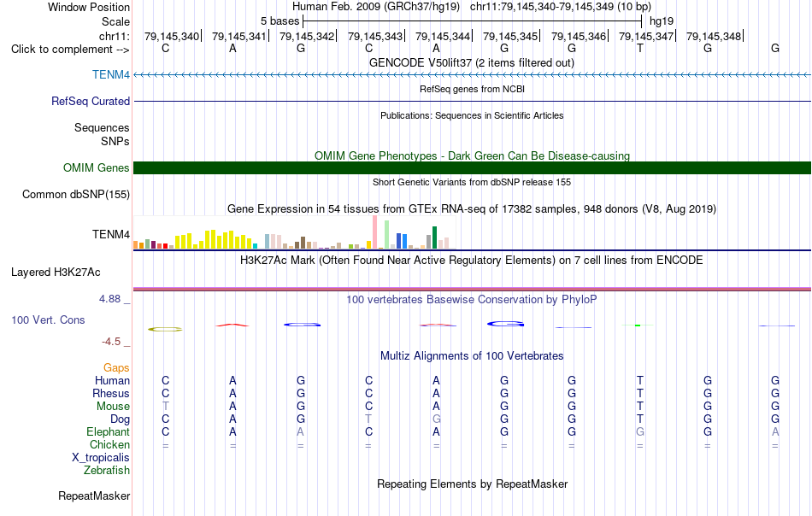Click the SNPs track label

(x=115, y=141)
